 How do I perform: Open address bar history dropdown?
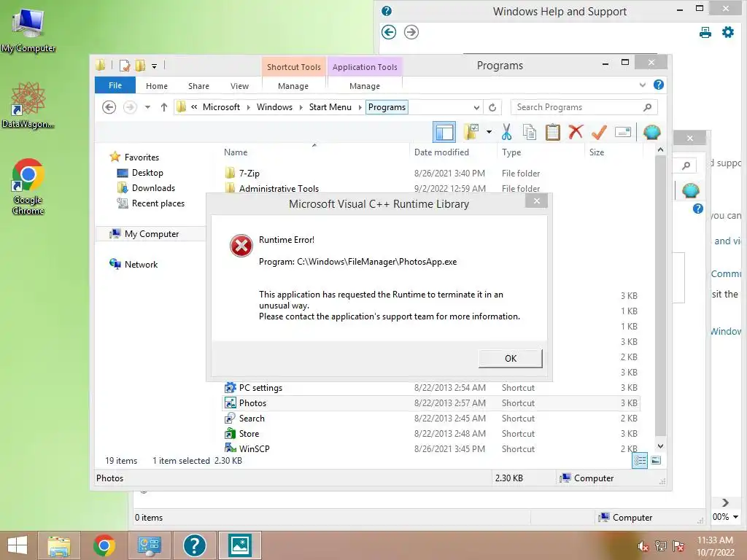coord(476,108)
